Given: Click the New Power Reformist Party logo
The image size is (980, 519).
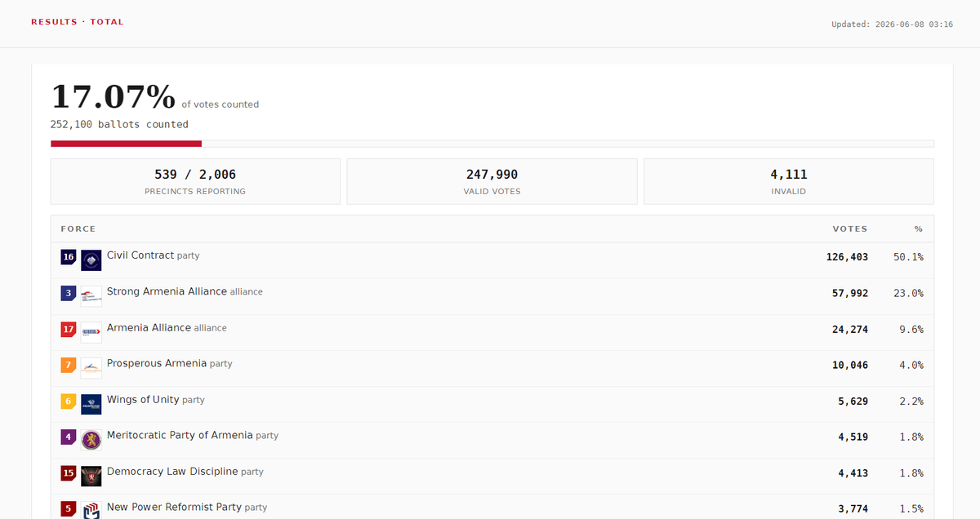Looking at the screenshot, I should tap(91, 512).
